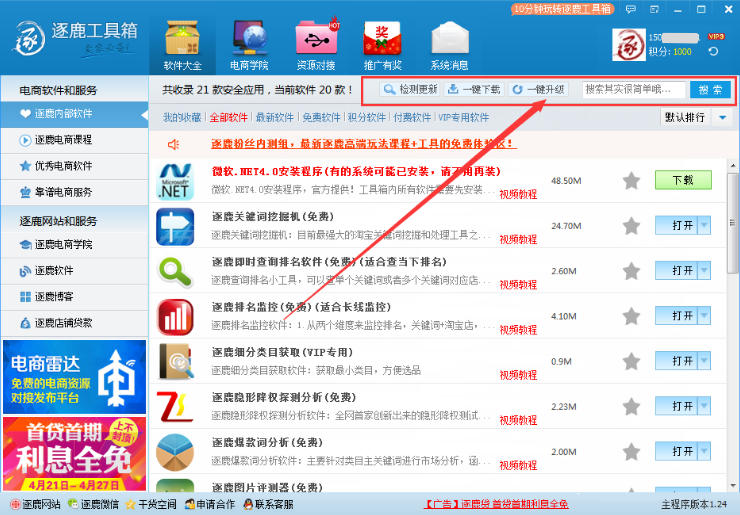The height and width of the screenshot is (515, 740).
Task: Select 优秀电商软件 in the sidebar
Action: point(75,166)
